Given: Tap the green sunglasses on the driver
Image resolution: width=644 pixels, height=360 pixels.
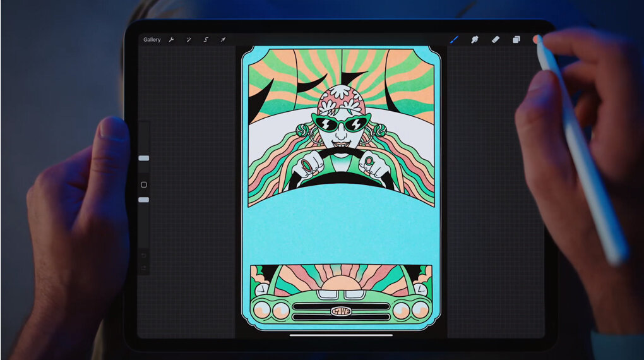Looking at the screenshot, I should click(x=341, y=123).
